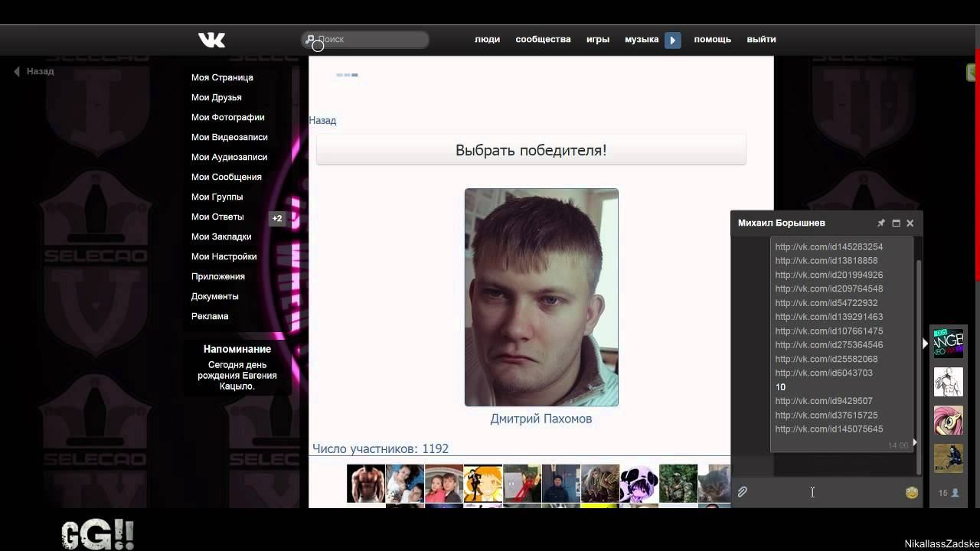Viewport: 980px width, 551px height.
Task: Open Дмитрий Пахомов profile name link
Action: click(x=541, y=419)
